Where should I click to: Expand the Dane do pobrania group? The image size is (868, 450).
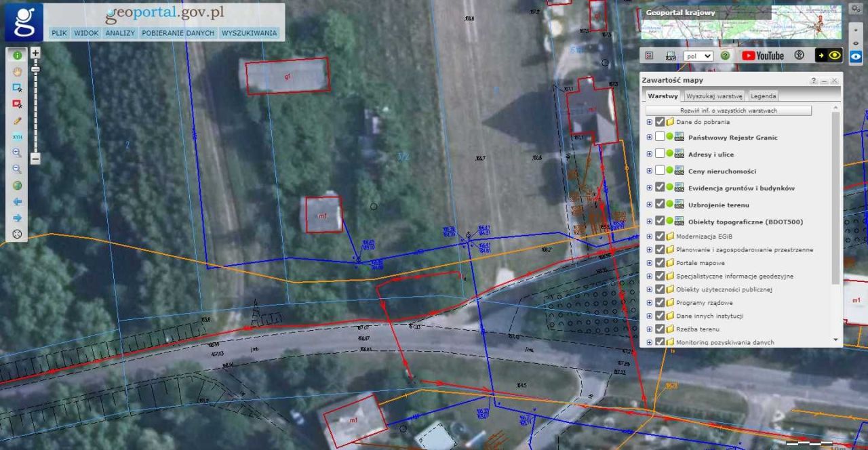click(649, 122)
